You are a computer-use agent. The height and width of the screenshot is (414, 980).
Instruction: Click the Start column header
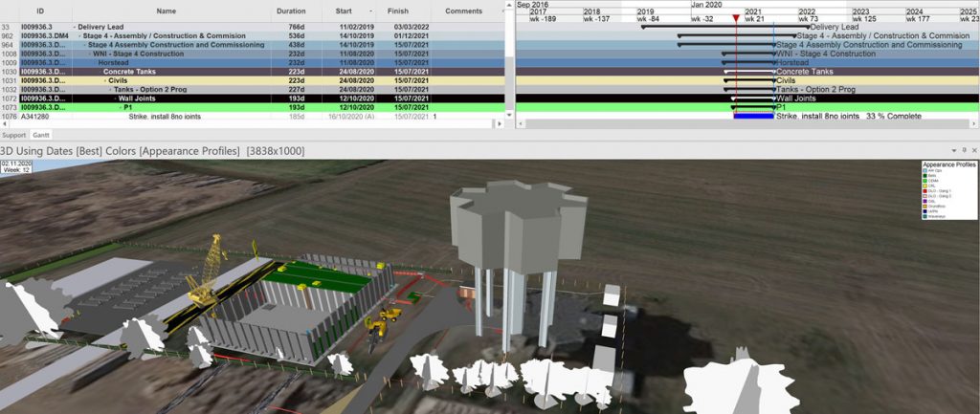[344, 11]
